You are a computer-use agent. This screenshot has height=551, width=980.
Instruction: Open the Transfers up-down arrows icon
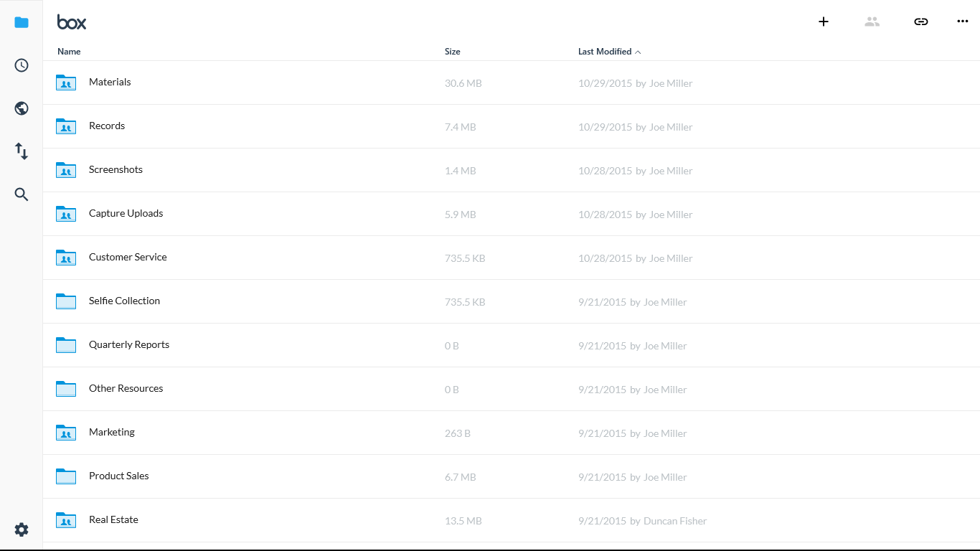pos(22,151)
